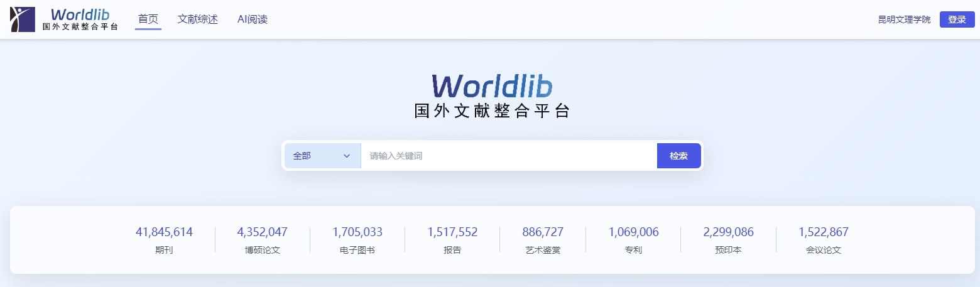Screen dimensions: 980x287
Task: Select the 会议论文 category with 1,522,867
Action: pyautogui.click(x=824, y=240)
